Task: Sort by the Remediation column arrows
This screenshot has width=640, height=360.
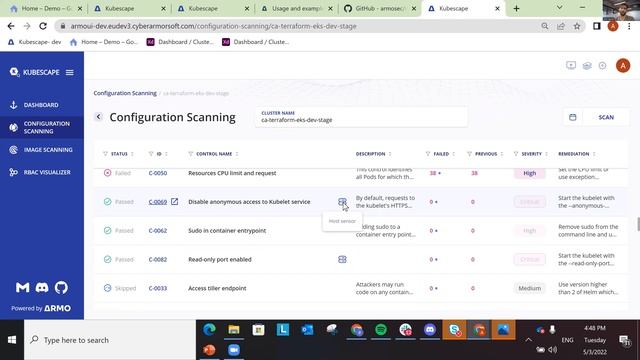Action: point(594,154)
